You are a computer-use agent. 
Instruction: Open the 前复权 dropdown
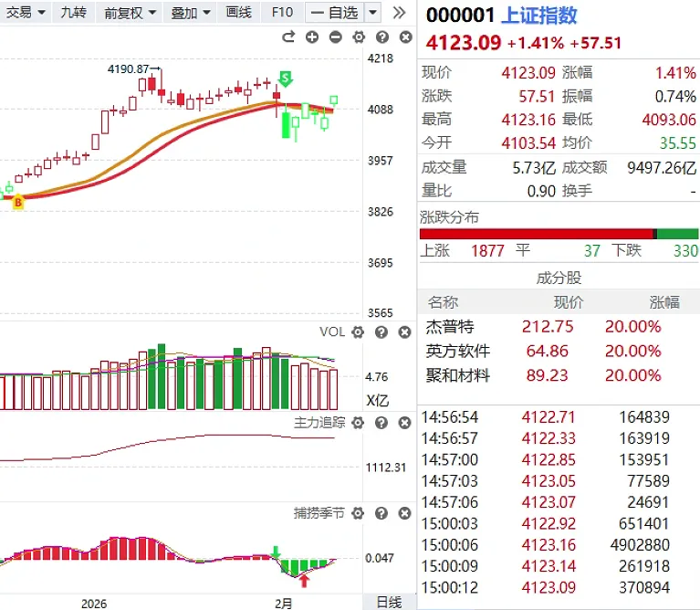click(130, 13)
